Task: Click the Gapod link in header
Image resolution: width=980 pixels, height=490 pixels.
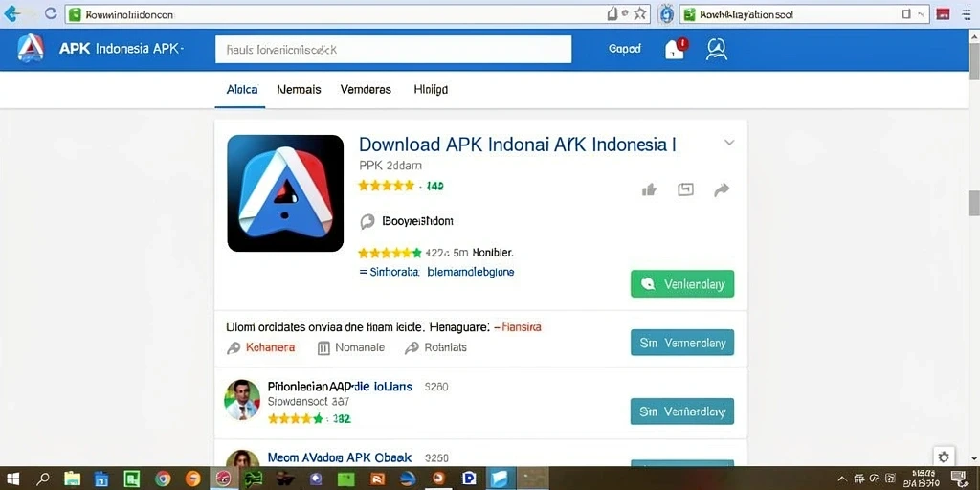Action: coord(624,48)
